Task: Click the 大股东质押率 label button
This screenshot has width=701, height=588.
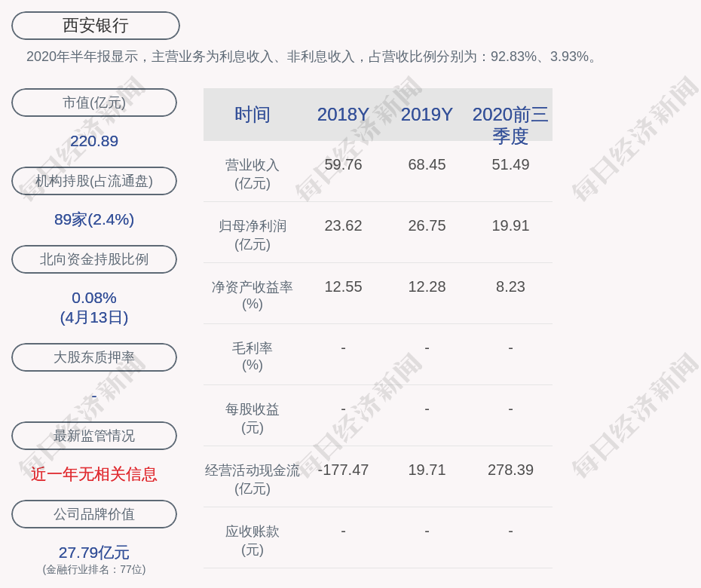Action: tap(93, 357)
